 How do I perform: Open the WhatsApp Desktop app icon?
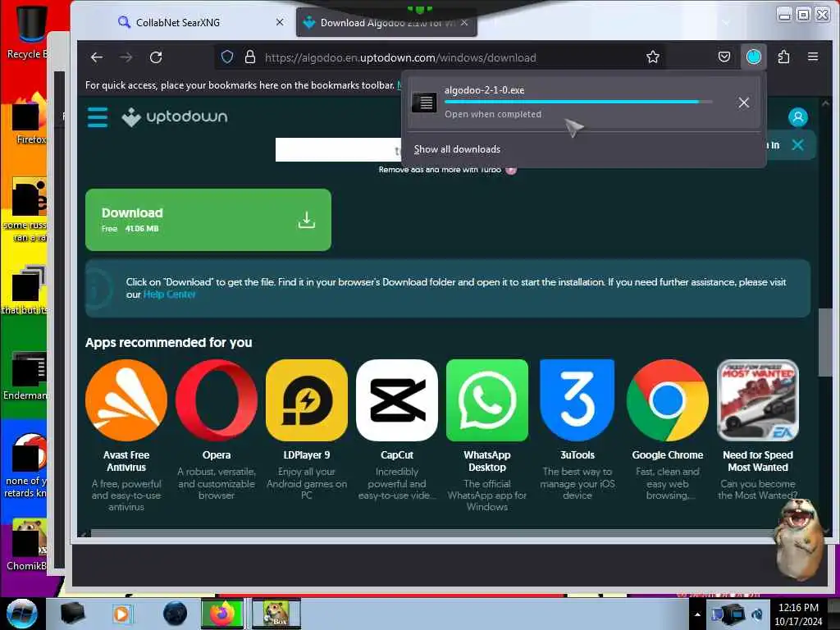487,400
